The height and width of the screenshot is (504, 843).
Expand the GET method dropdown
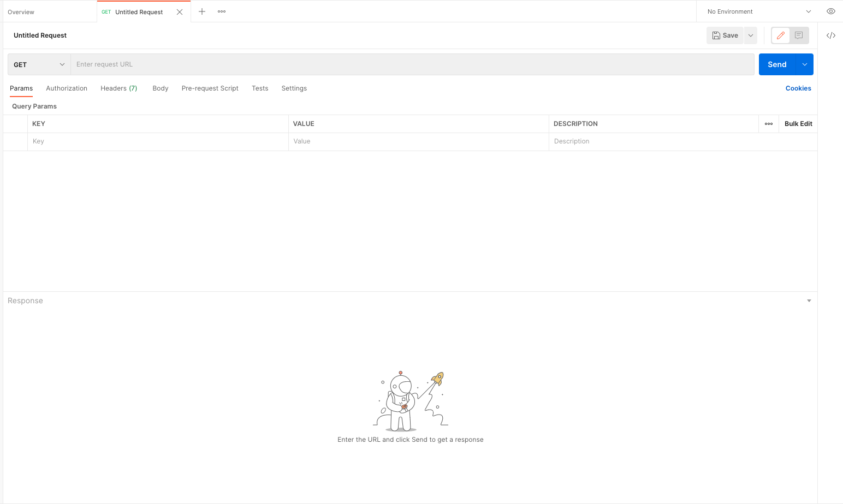click(39, 64)
